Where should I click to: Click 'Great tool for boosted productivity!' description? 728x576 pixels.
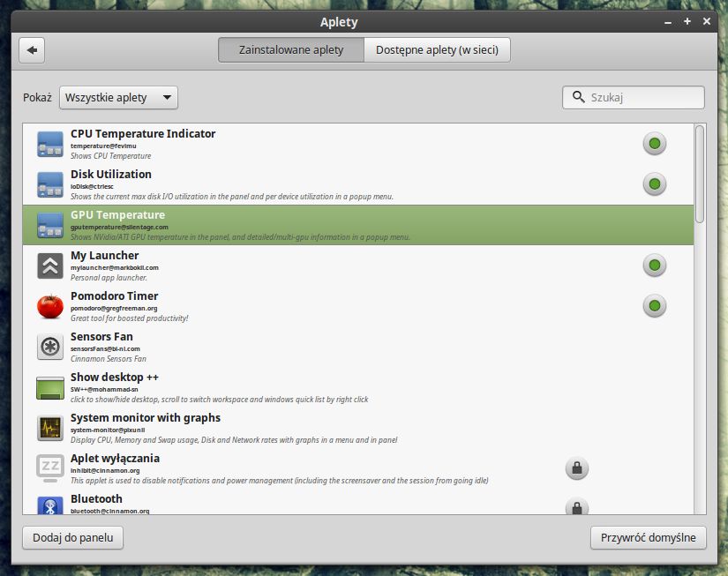[x=129, y=318]
